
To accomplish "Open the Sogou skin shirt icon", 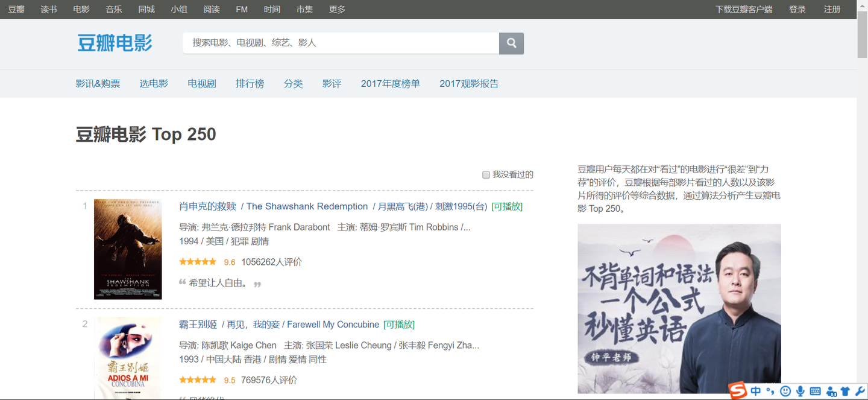I will point(845,392).
